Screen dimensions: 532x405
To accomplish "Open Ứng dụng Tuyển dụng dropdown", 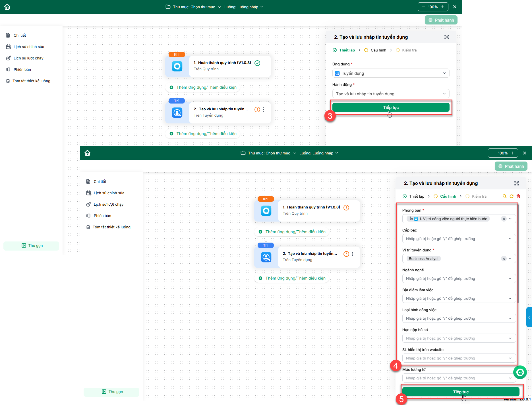I will (391, 73).
